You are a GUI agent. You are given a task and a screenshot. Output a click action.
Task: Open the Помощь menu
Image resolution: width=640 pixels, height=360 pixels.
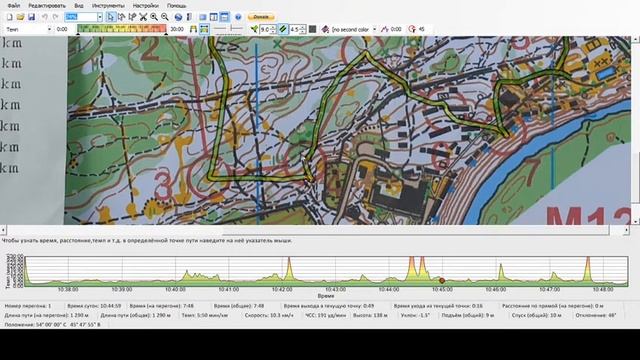[x=177, y=6]
